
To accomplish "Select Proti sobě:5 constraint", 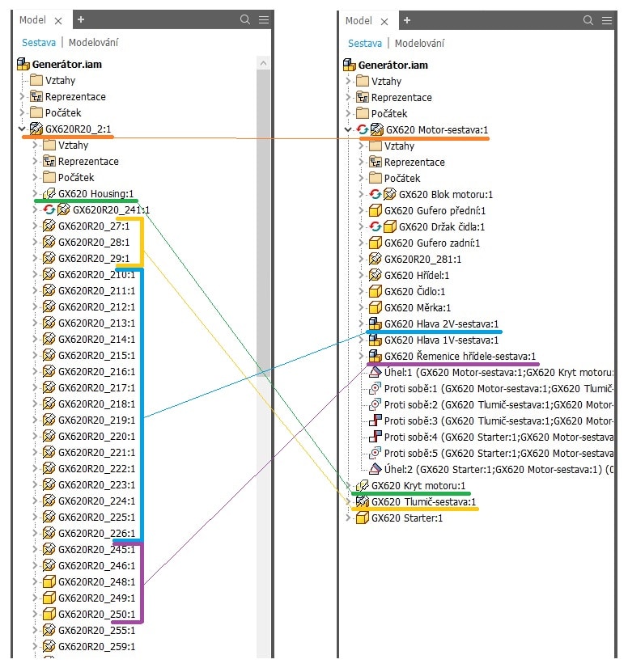I will click(x=499, y=453).
